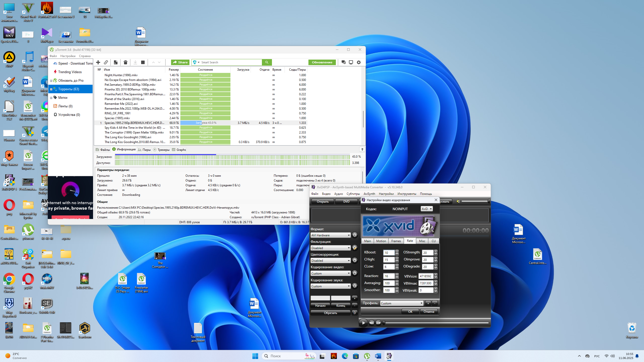Open the XviD codec dropdown
This screenshot has width=644, height=362.
[x=427, y=209]
